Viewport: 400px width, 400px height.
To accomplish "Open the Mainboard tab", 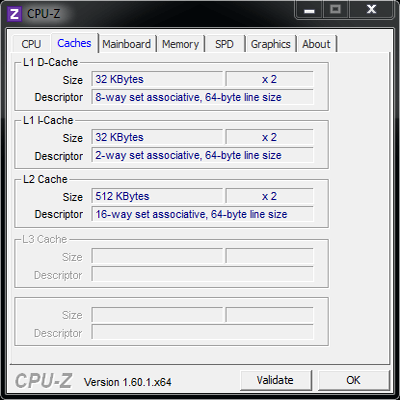I will tap(127, 44).
